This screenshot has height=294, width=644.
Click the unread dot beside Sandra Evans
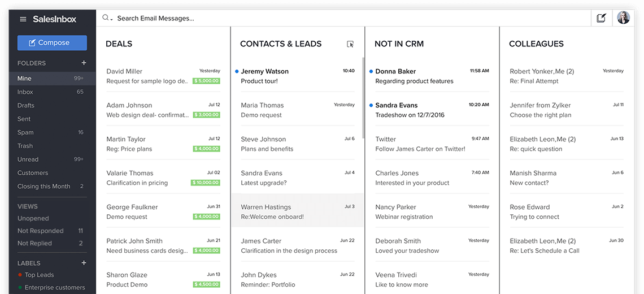pos(371,105)
